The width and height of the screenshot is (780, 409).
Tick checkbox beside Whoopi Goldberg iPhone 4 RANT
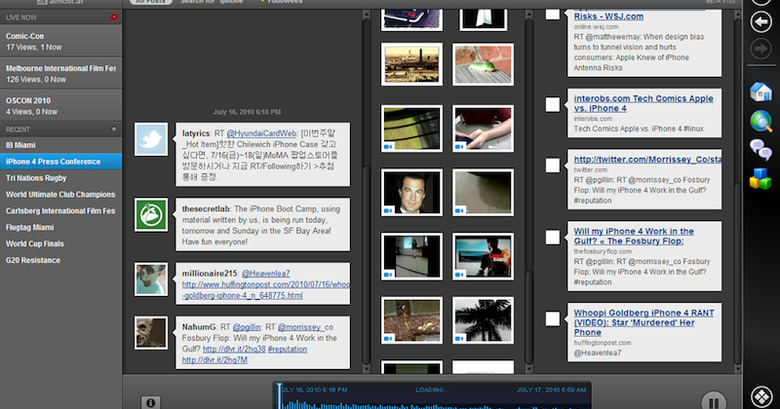[x=553, y=318]
